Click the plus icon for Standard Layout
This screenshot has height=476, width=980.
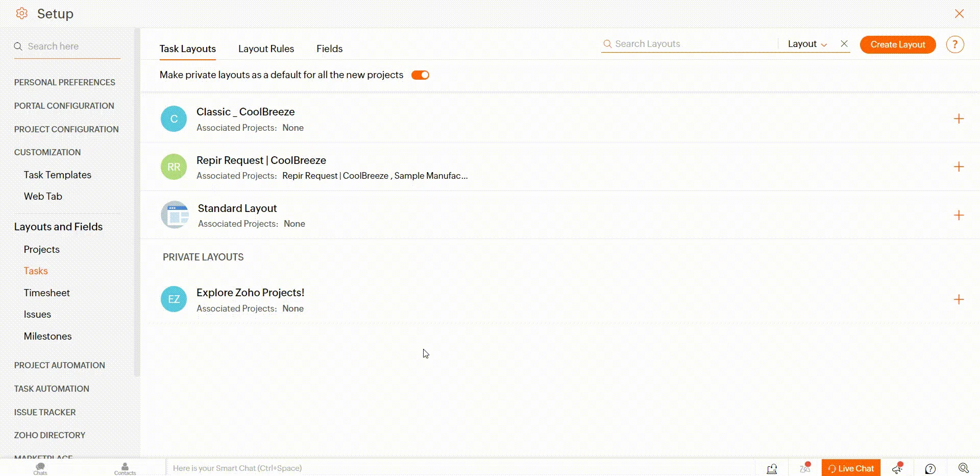pyautogui.click(x=959, y=216)
